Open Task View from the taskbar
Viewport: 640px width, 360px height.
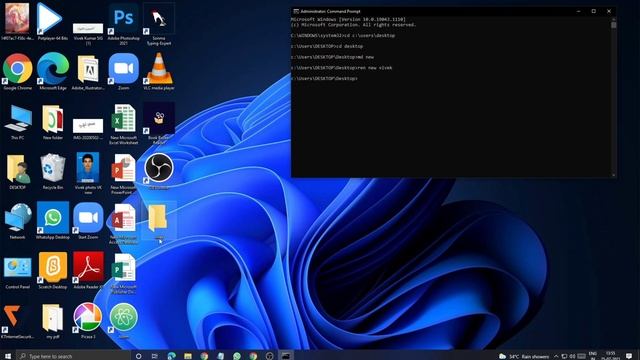pos(155,356)
